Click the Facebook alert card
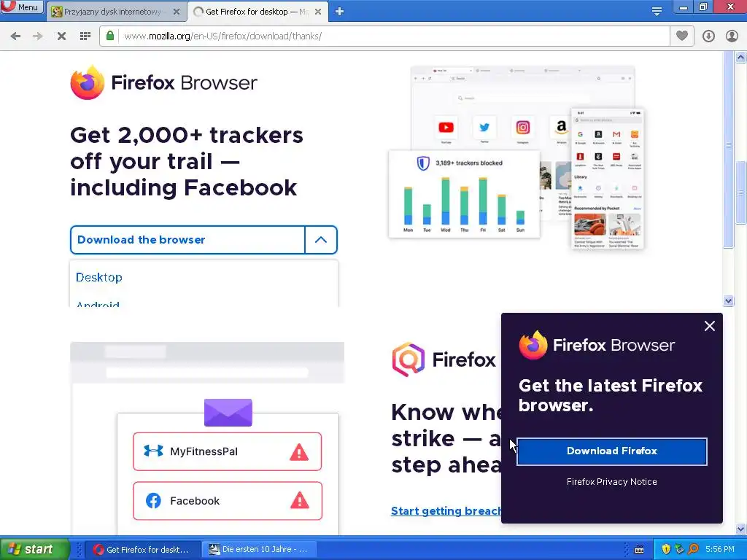Viewport: 747px width, 560px height. [x=228, y=501]
